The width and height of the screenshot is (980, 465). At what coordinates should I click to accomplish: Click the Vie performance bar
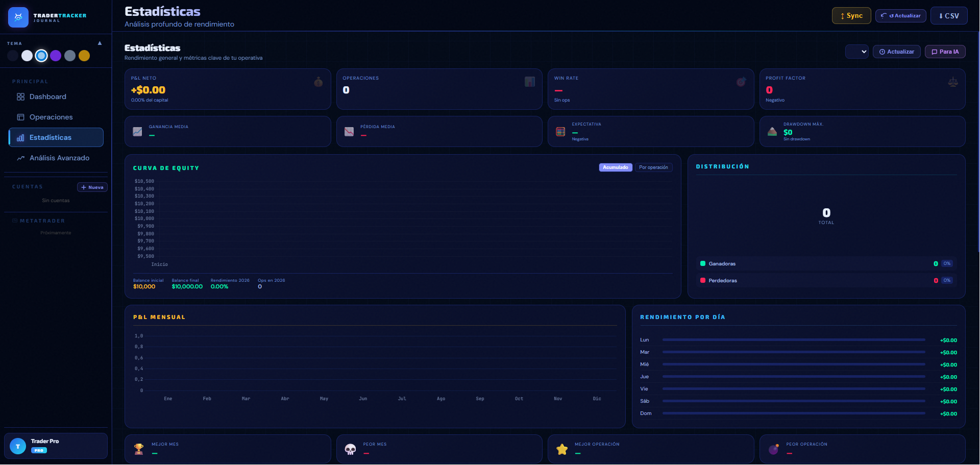(794, 389)
